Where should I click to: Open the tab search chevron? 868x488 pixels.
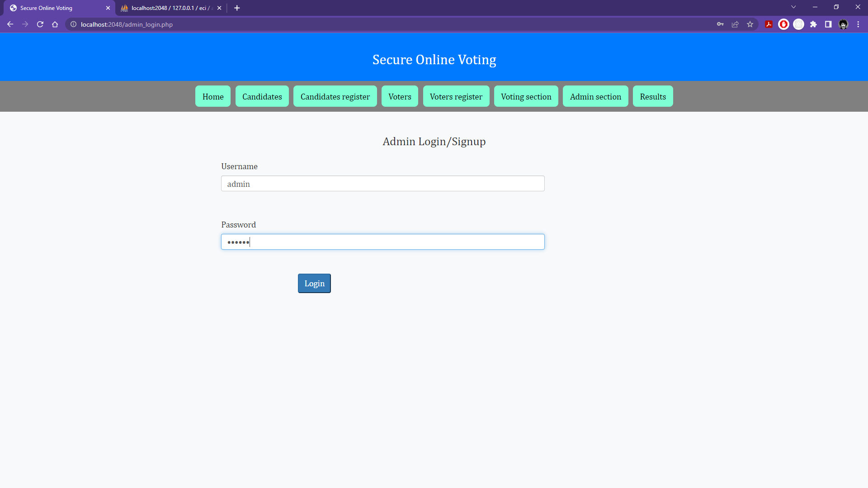[794, 7]
